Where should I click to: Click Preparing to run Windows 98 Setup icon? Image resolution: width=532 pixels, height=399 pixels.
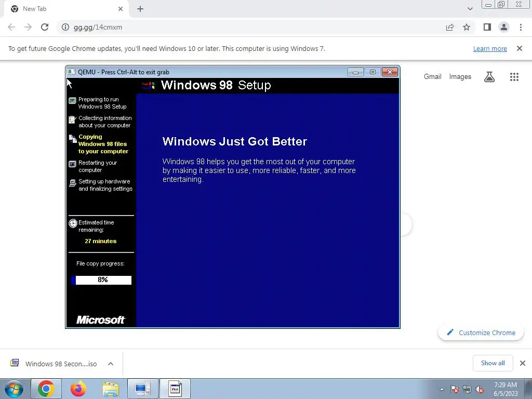(x=72, y=101)
